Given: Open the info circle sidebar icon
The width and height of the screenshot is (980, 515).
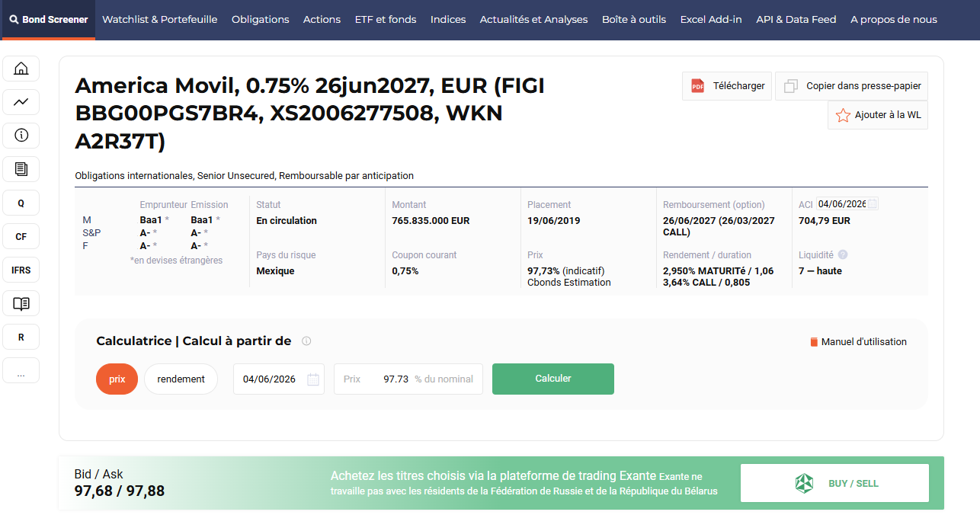Looking at the screenshot, I should click(x=21, y=136).
